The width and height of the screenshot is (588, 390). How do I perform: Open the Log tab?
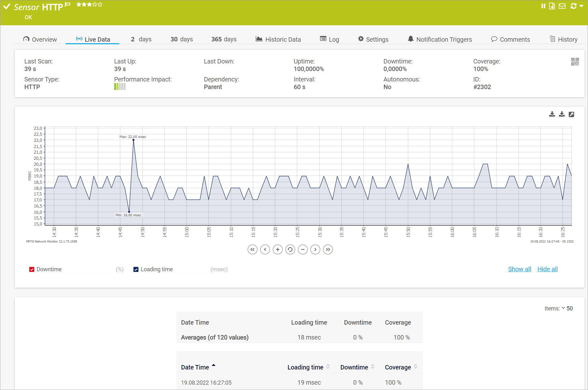coord(330,39)
